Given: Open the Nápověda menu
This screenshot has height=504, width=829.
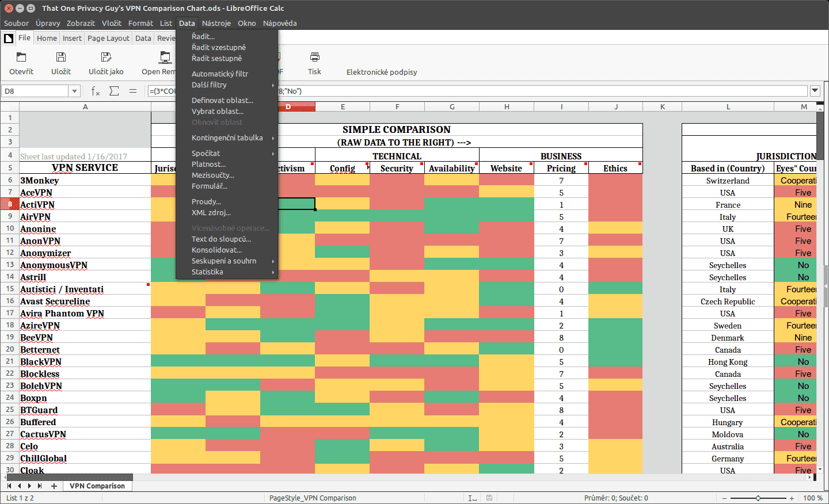Looking at the screenshot, I should point(280,24).
